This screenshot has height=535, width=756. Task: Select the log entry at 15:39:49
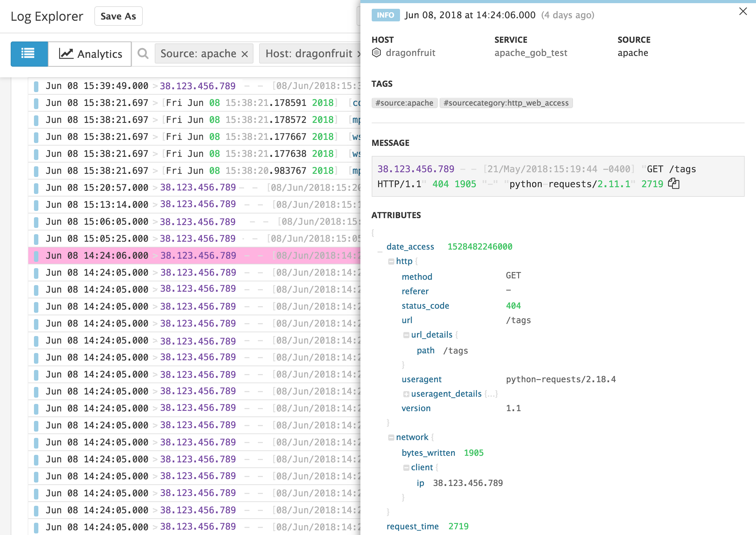[x=165, y=85]
